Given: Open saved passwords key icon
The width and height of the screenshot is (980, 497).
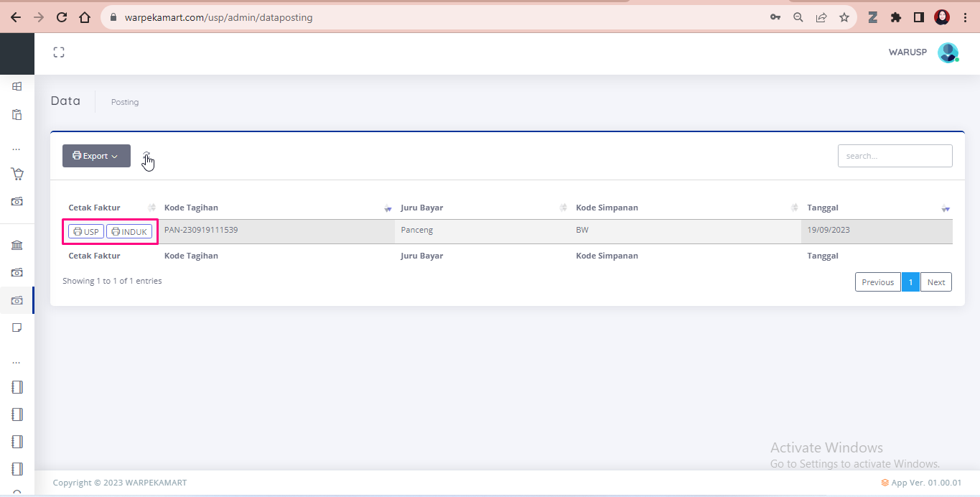Looking at the screenshot, I should pos(775,17).
